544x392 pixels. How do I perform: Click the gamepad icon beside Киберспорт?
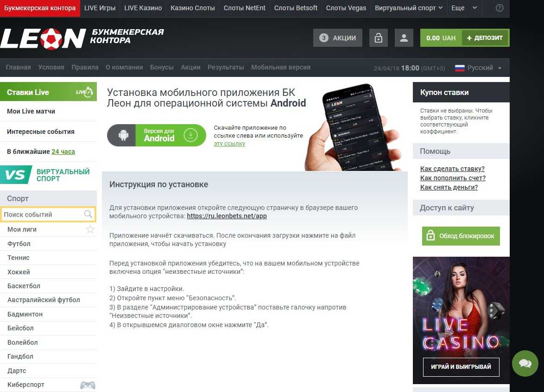(88, 385)
